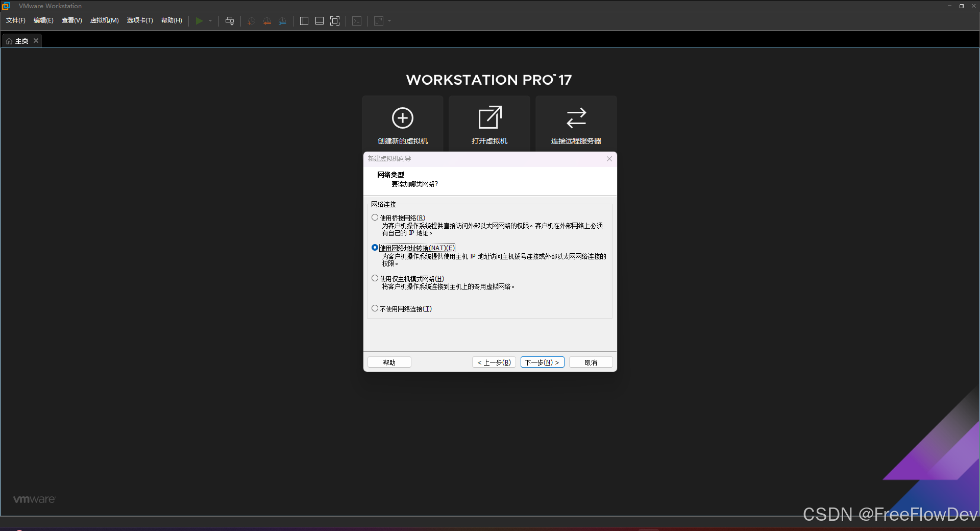Image resolution: width=980 pixels, height=531 pixels.
Task: Choose 不使用网络连接 option
Action: [375, 308]
